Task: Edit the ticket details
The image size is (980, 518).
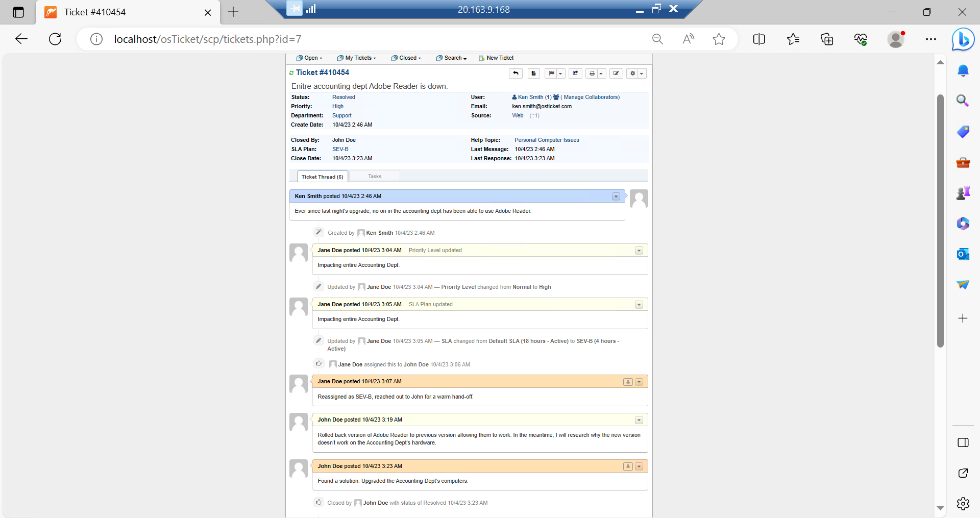Action: pos(616,73)
